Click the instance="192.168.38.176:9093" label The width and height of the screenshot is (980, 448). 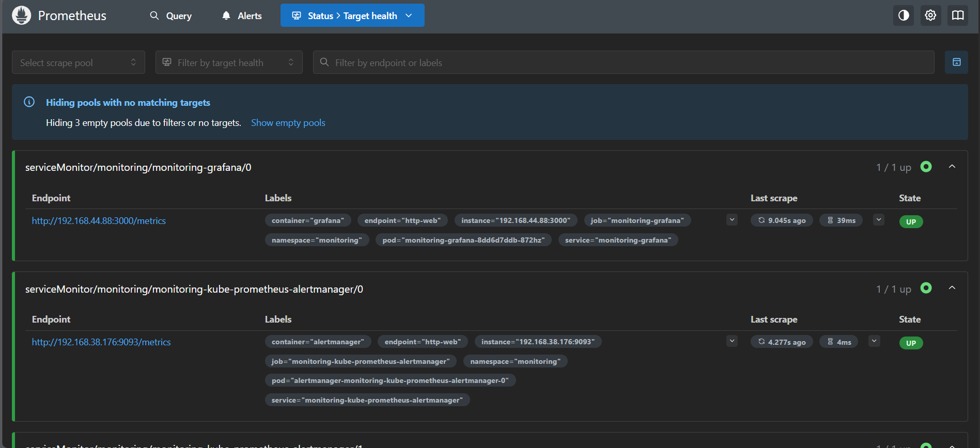(x=538, y=342)
